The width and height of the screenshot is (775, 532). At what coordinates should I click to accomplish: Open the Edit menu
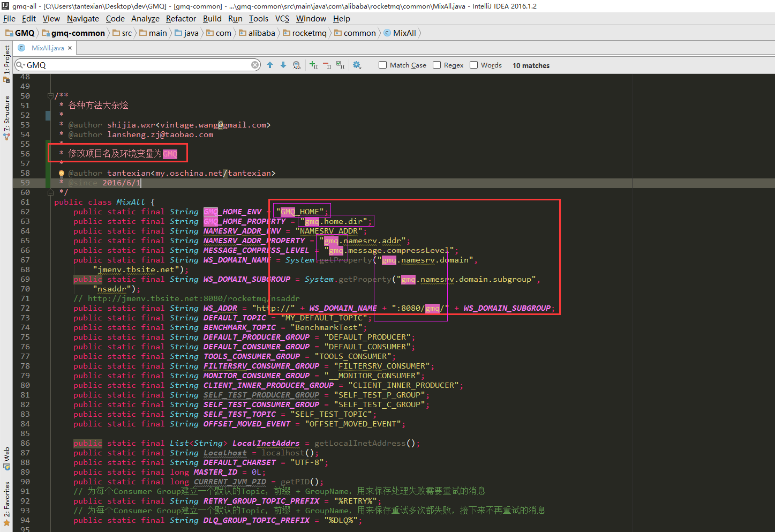click(x=29, y=18)
